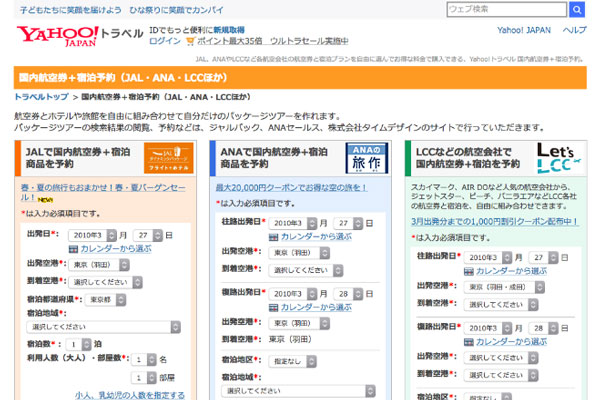This screenshot has height=400, width=600.
Task: Open JAL 宿泊地域 dropdown
Action: click(103, 327)
